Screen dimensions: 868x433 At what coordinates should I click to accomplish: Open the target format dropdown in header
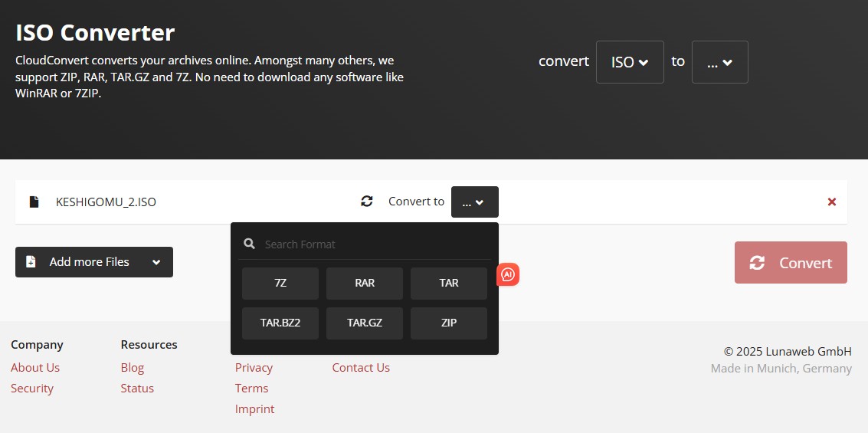point(719,62)
